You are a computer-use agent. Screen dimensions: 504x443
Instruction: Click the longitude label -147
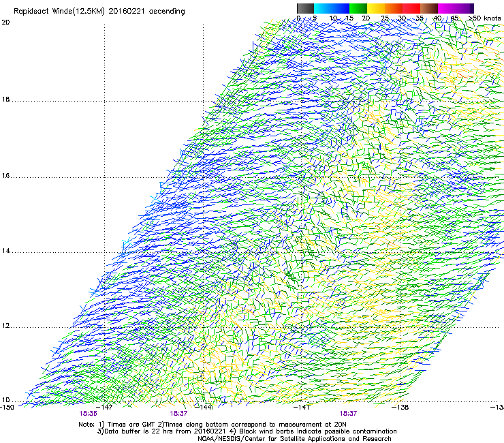point(105,408)
